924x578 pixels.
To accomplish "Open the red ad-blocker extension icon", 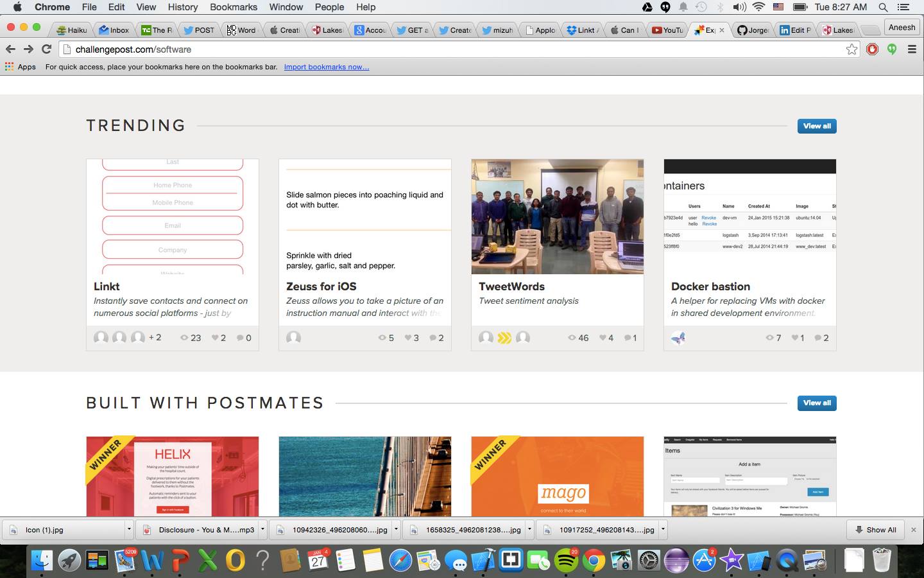I will (x=872, y=49).
